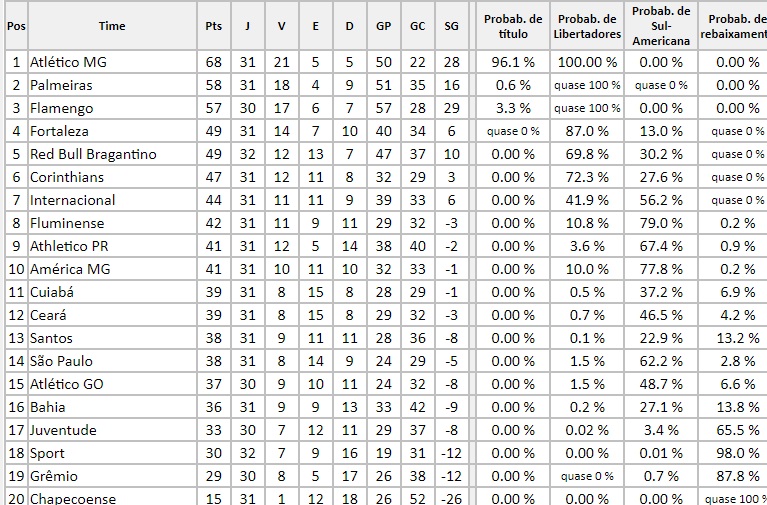Click the Chapecoense team name
Image resolution: width=767 pixels, height=505 pixels.
click(73, 498)
